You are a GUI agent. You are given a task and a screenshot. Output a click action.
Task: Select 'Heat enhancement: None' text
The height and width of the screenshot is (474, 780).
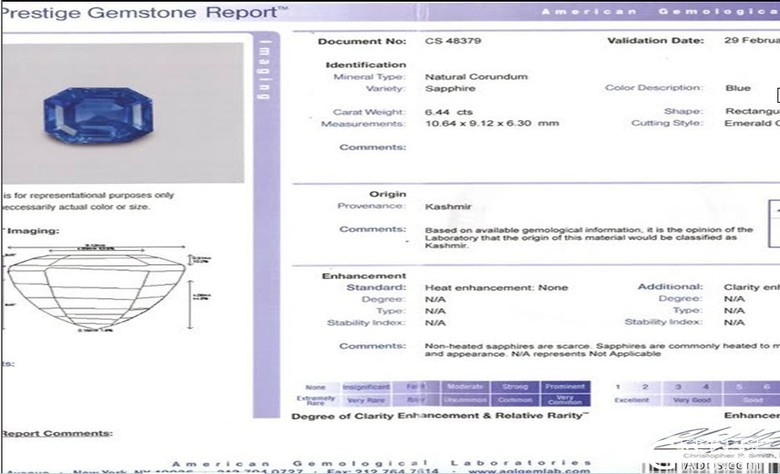tap(496, 287)
